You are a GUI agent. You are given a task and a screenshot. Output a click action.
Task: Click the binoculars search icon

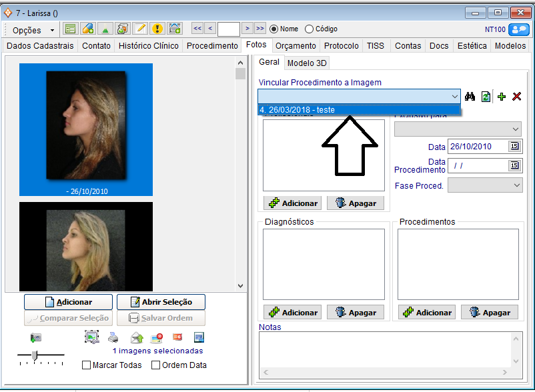click(470, 97)
